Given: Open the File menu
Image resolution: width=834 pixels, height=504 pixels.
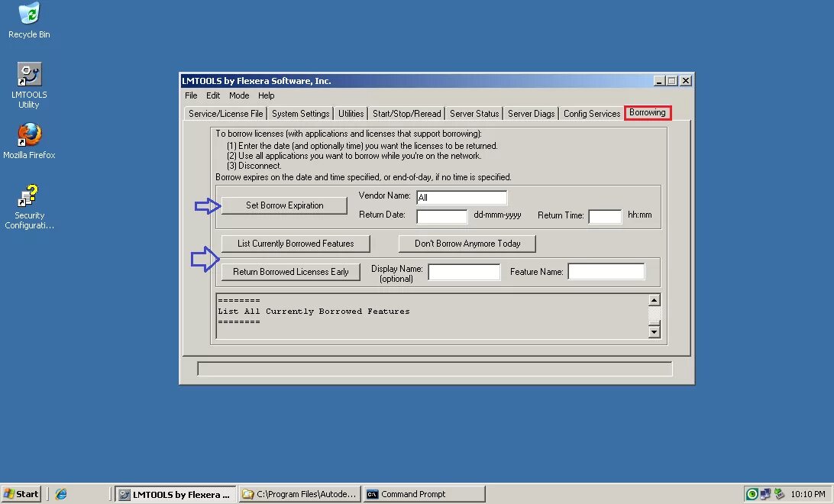Looking at the screenshot, I should click(191, 95).
